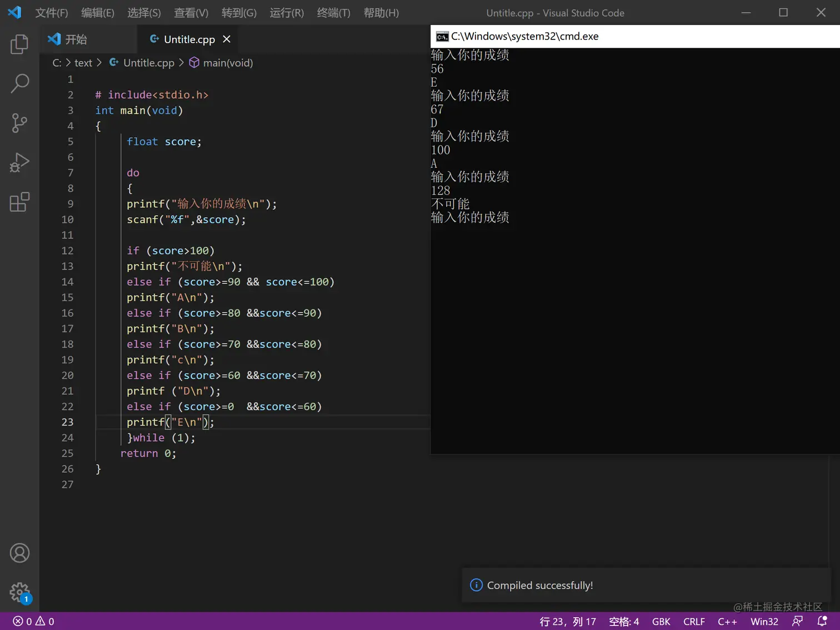Click the VS Code logo in title bar
Image resolution: width=840 pixels, height=630 pixels.
[14, 12]
